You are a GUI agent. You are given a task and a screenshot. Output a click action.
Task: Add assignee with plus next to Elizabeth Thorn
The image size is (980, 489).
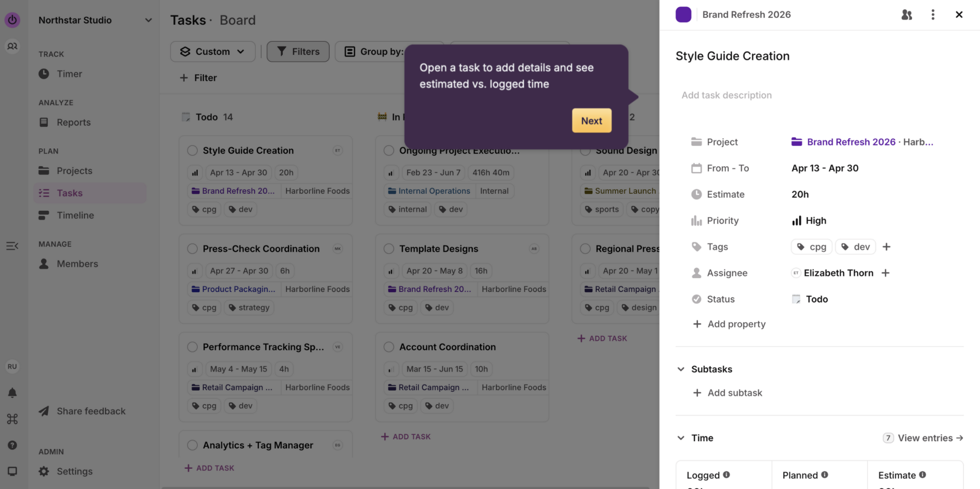885,273
